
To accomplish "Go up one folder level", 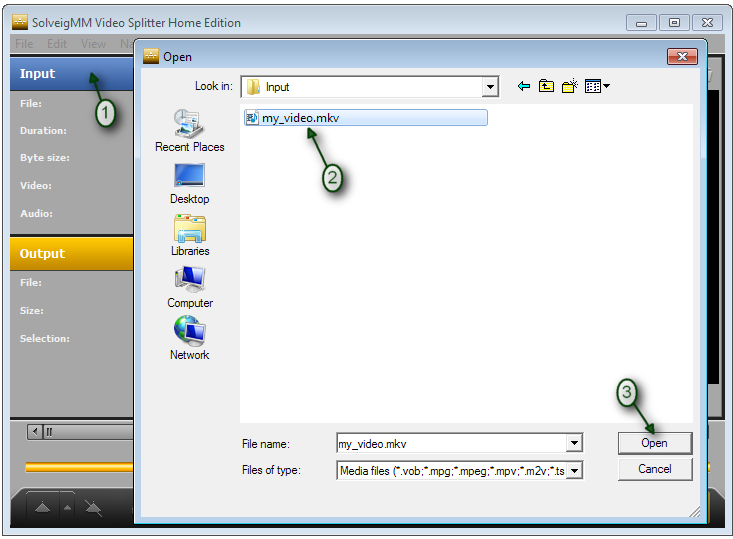I will coord(546,86).
